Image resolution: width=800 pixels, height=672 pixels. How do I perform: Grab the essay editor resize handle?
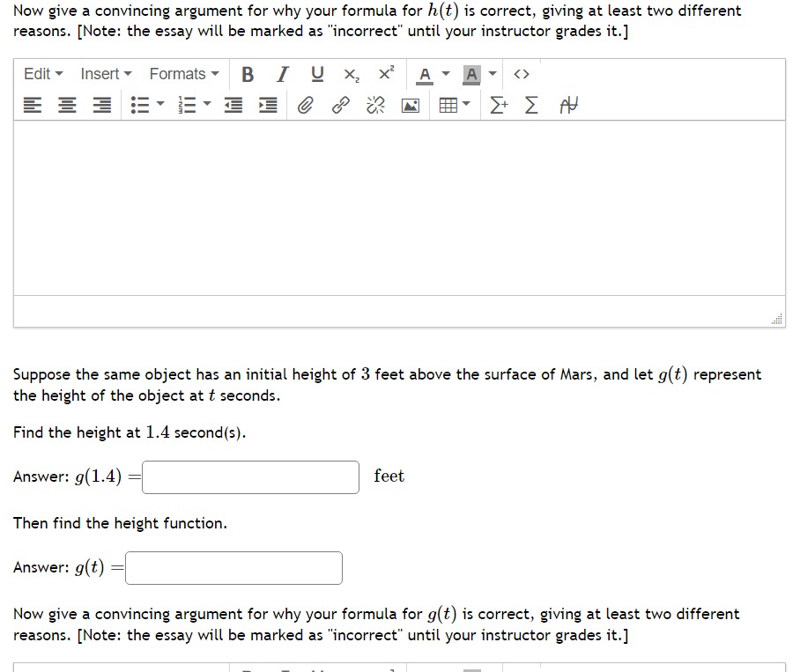click(777, 319)
